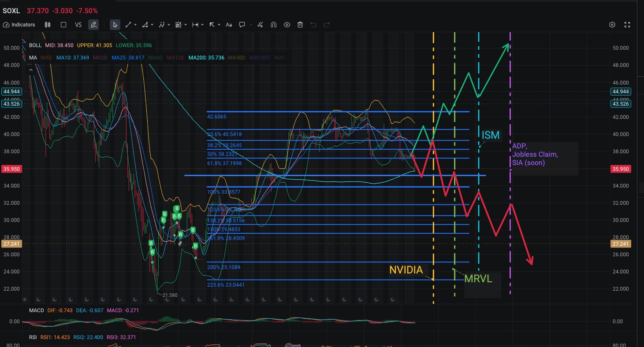Select the brush stroke tool
The height and width of the screenshot is (347, 644).
[260, 25]
